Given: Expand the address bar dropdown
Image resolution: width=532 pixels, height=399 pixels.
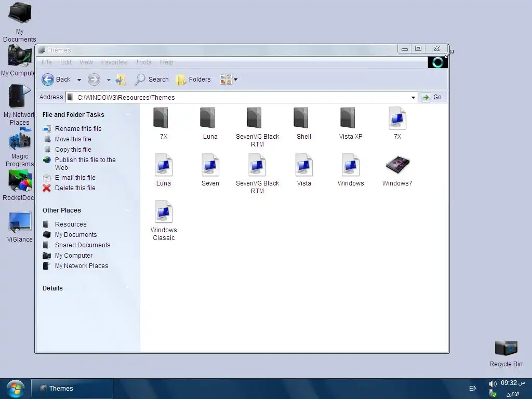Looking at the screenshot, I should [x=413, y=97].
